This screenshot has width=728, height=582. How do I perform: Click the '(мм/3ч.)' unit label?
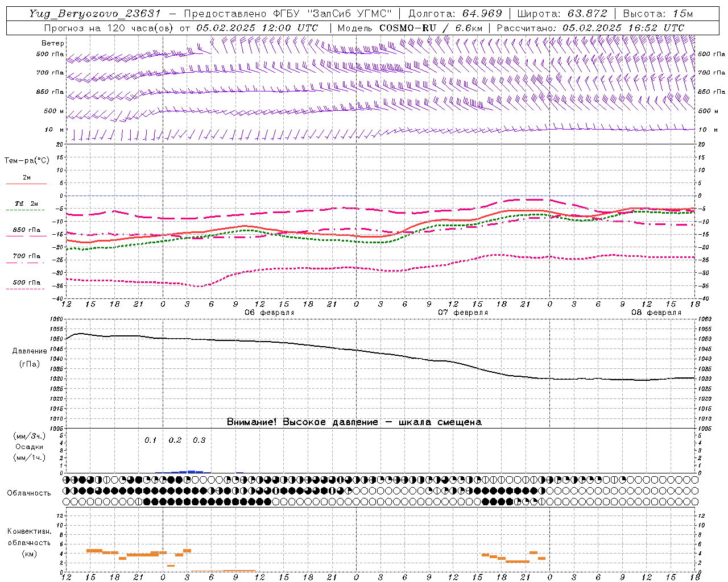[x=30, y=436]
